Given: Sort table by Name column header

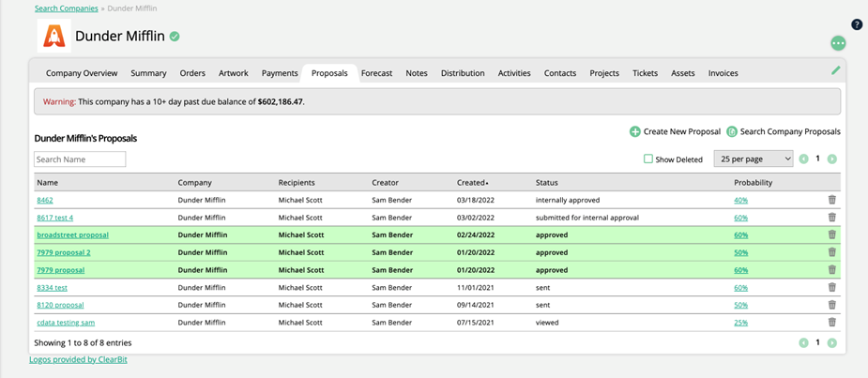Looking at the screenshot, I should (x=47, y=183).
